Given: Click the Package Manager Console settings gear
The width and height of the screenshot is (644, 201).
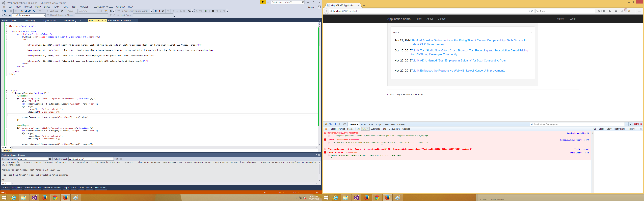Looking at the screenshot, I should (50, 159).
